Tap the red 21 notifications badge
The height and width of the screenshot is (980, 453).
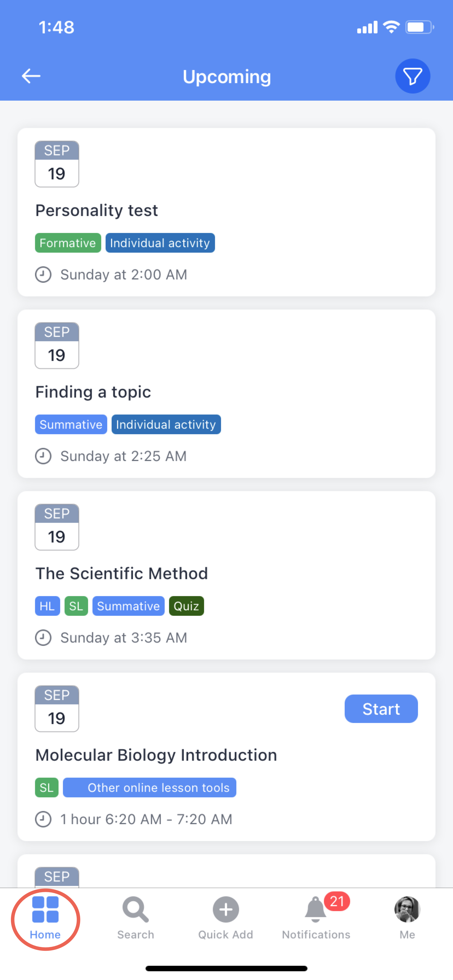coord(337,901)
